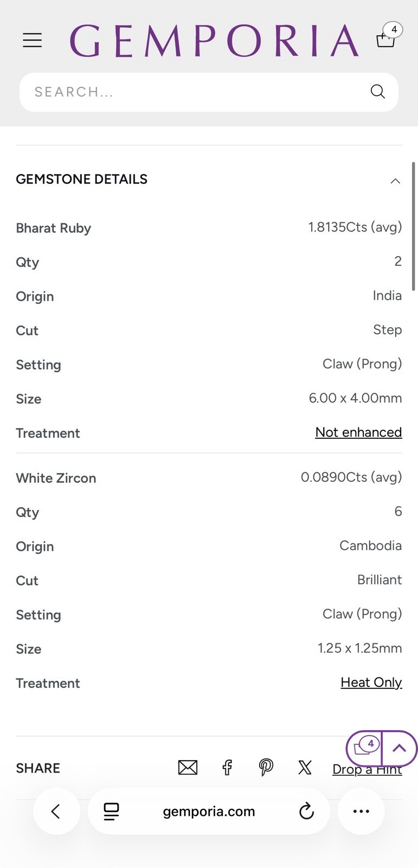Open browser more options menu
Image resolution: width=418 pixels, height=868 pixels.
coord(361,812)
